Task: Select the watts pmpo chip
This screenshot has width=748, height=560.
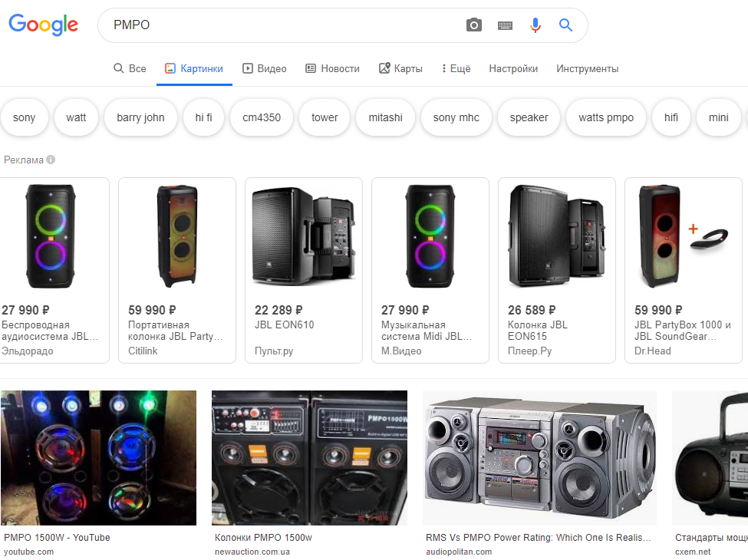Action: (606, 117)
